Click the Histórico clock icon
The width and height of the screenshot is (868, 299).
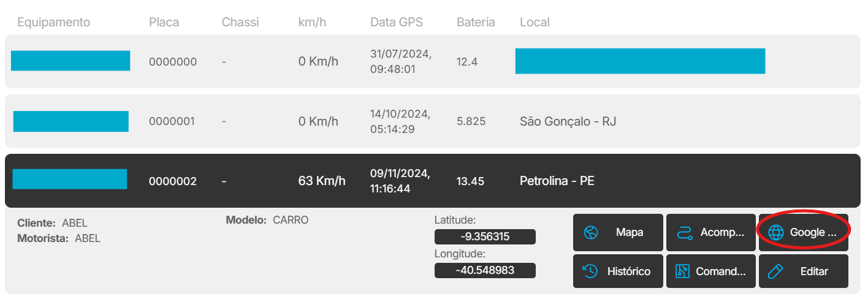point(590,271)
